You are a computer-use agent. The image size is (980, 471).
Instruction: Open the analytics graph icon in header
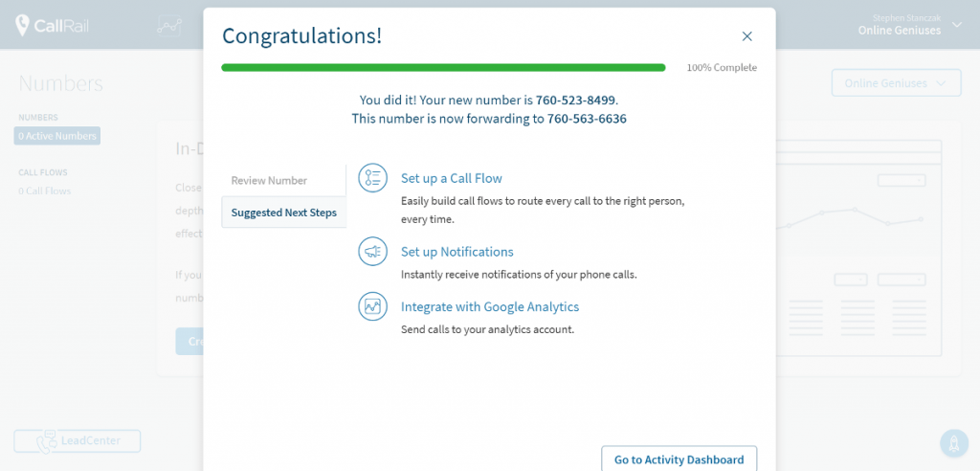[169, 26]
